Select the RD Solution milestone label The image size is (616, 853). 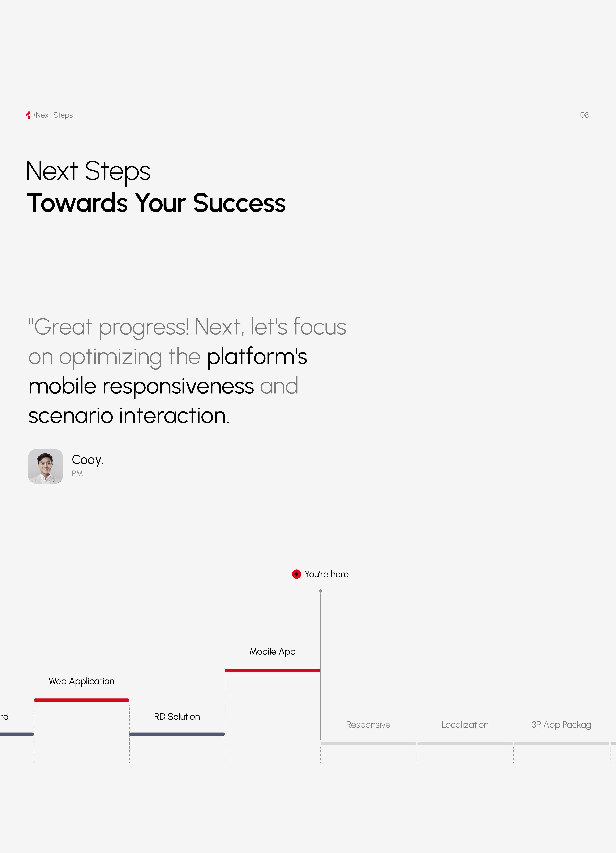pos(177,717)
